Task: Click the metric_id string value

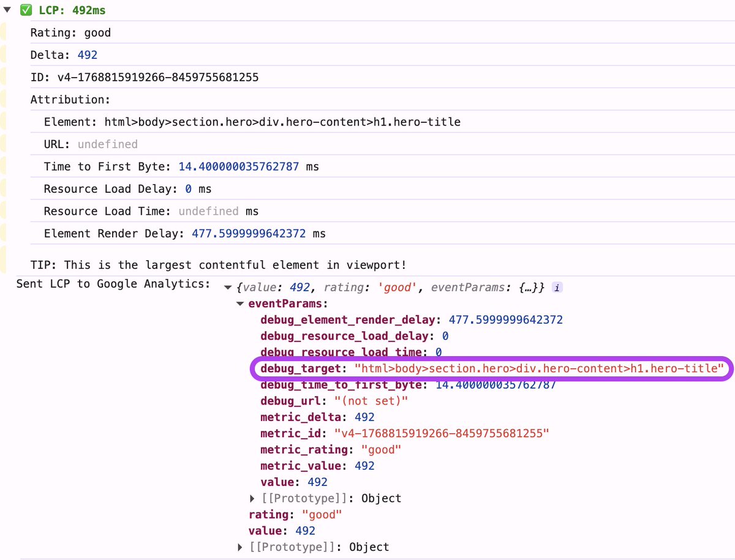Action: click(x=442, y=433)
